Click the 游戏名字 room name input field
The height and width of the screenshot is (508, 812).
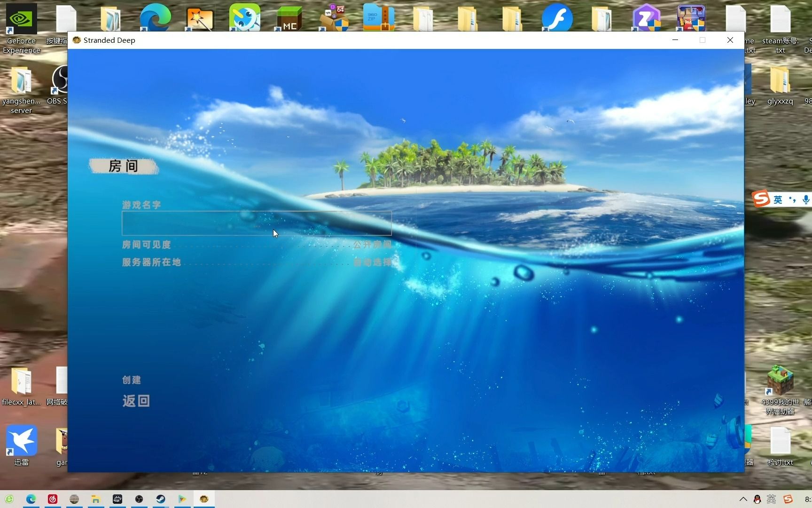click(257, 223)
